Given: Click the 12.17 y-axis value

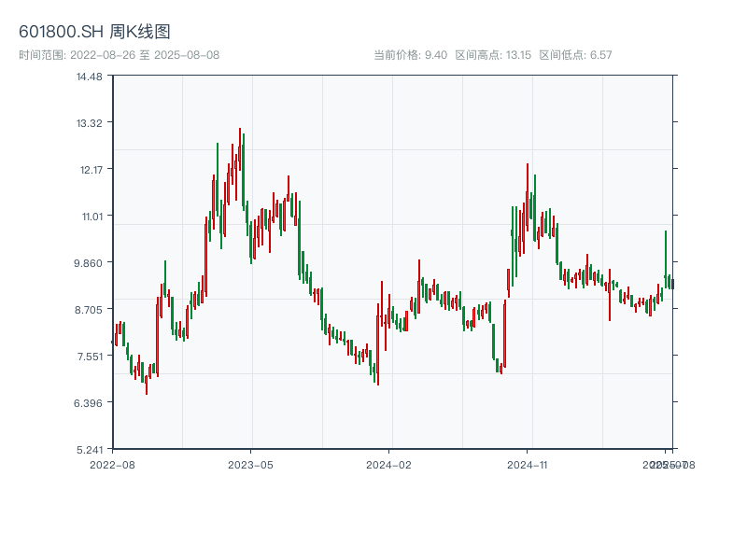Looking at the screenshot, I should tap(91, 170).
